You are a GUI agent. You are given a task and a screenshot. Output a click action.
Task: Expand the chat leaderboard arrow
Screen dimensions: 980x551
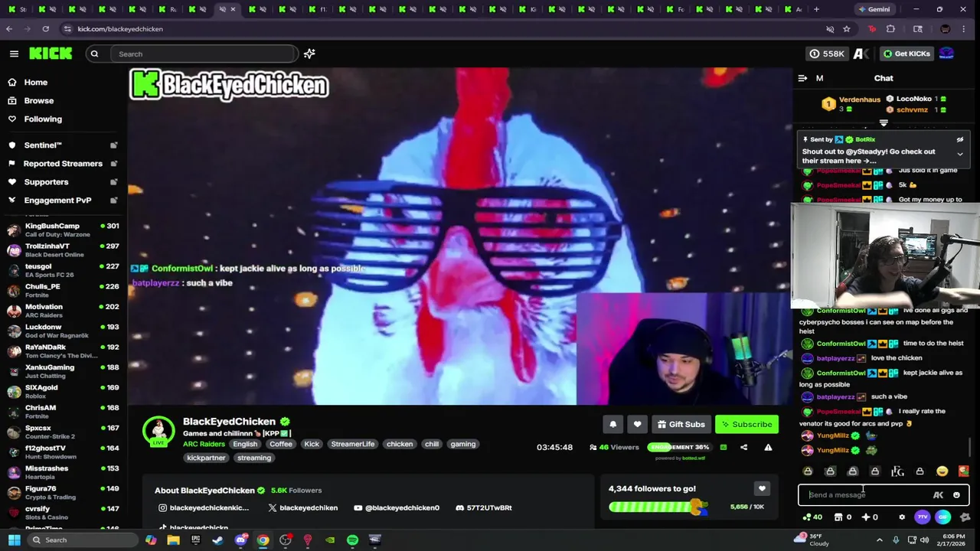coord(884,123)
